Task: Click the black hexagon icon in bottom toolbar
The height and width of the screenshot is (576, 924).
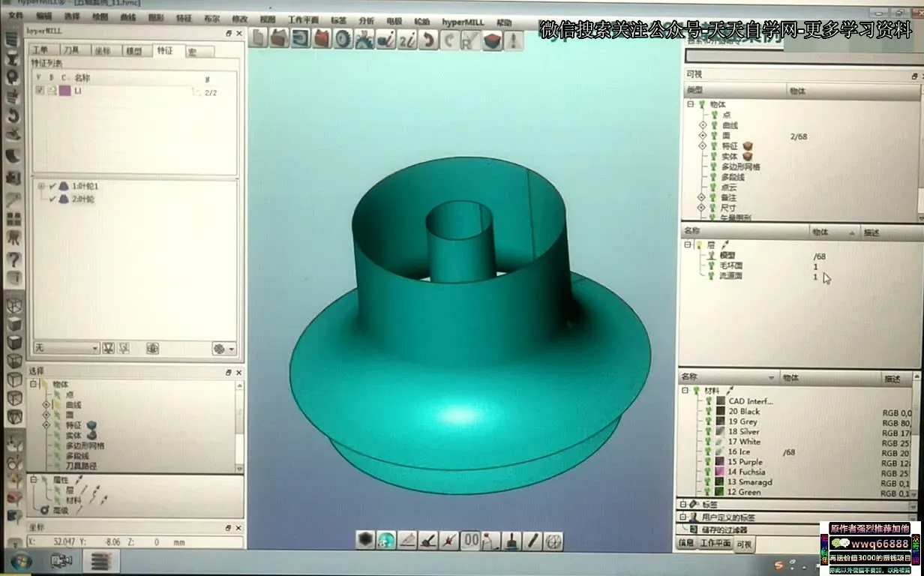Action: pos(365,540)
